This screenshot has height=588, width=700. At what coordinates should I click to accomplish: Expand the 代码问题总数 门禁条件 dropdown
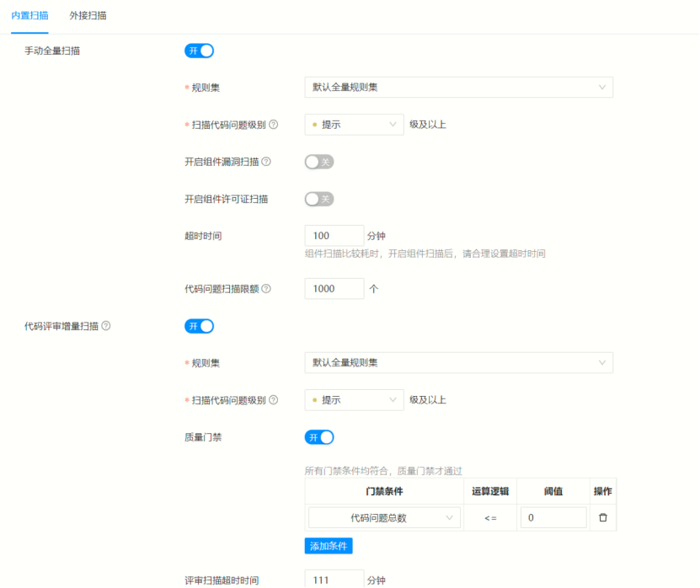tap(384, 517)
